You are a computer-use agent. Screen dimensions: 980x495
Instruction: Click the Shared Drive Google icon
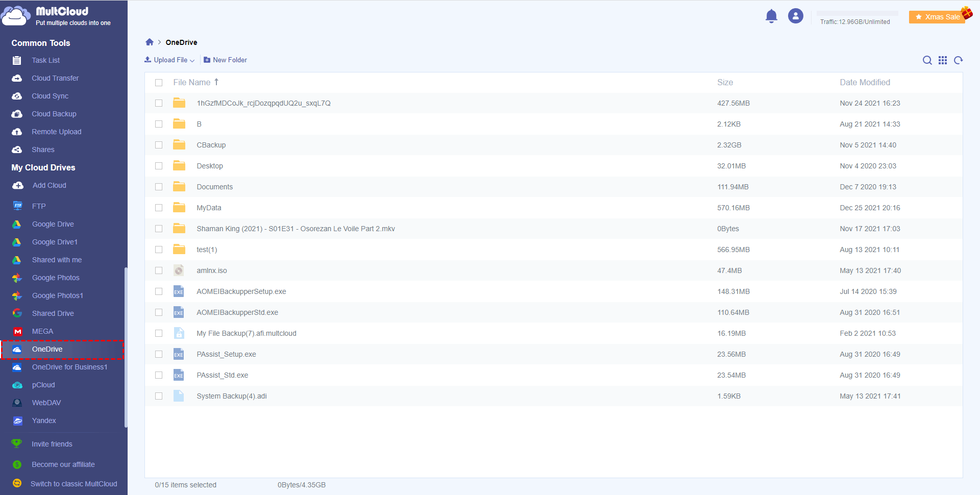[x=17, y=313]
